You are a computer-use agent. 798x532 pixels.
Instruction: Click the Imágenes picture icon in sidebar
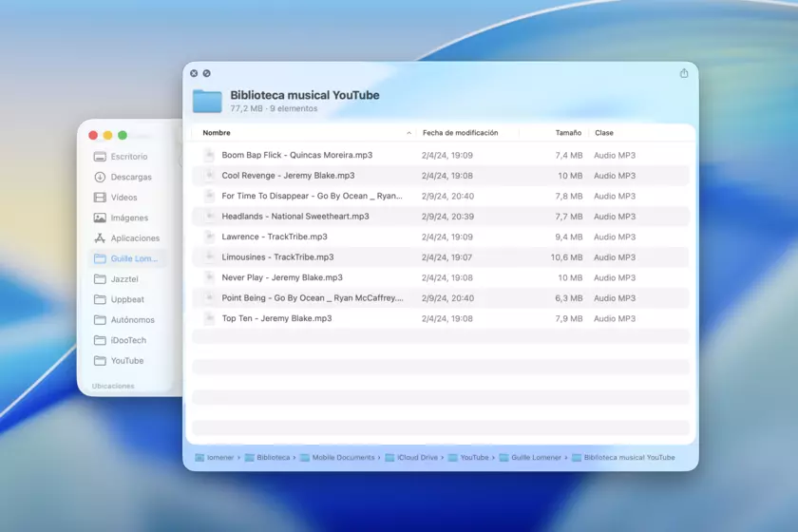click(100, 218)
